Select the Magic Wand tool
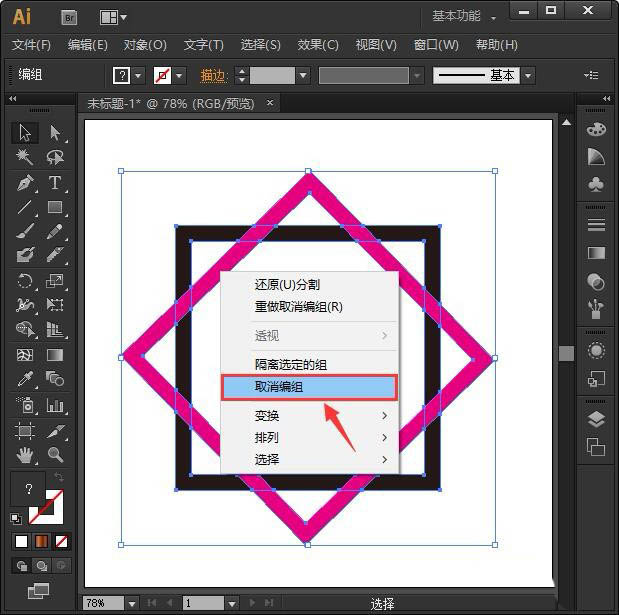This screenshot has width=619, height=615. [x=25, y=157]
